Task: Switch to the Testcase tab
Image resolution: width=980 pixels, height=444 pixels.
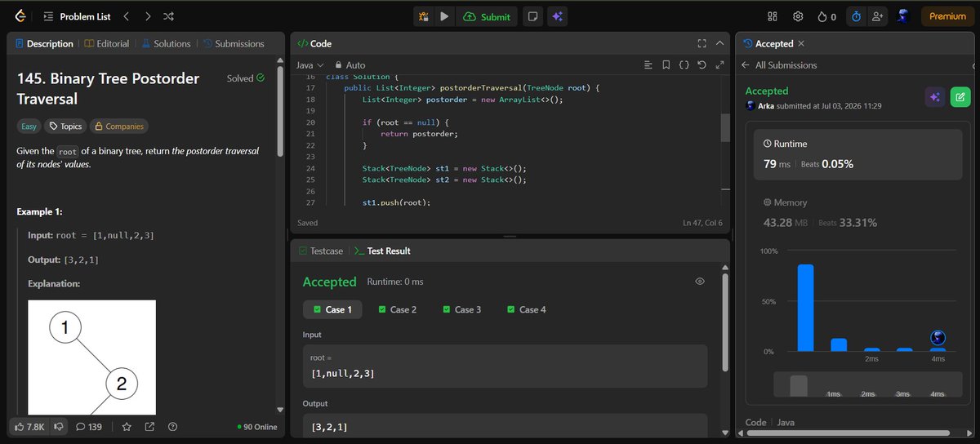Action: pos(321,251)
